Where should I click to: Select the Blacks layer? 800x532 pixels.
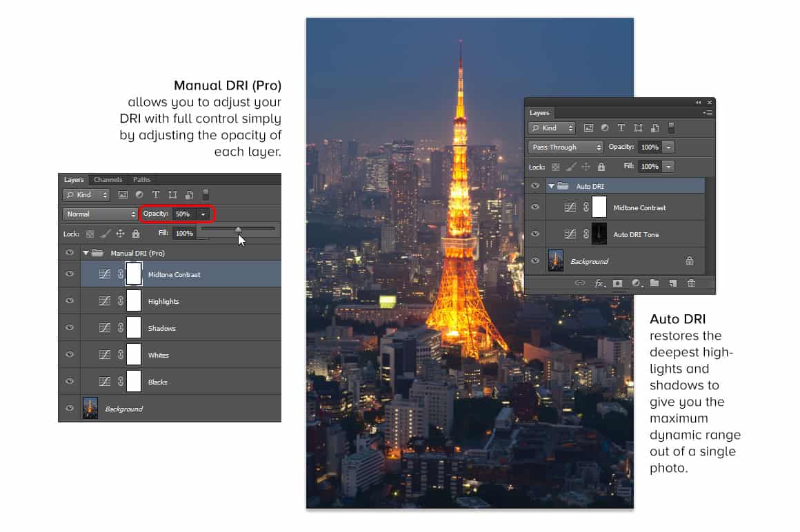click(159, 382)
